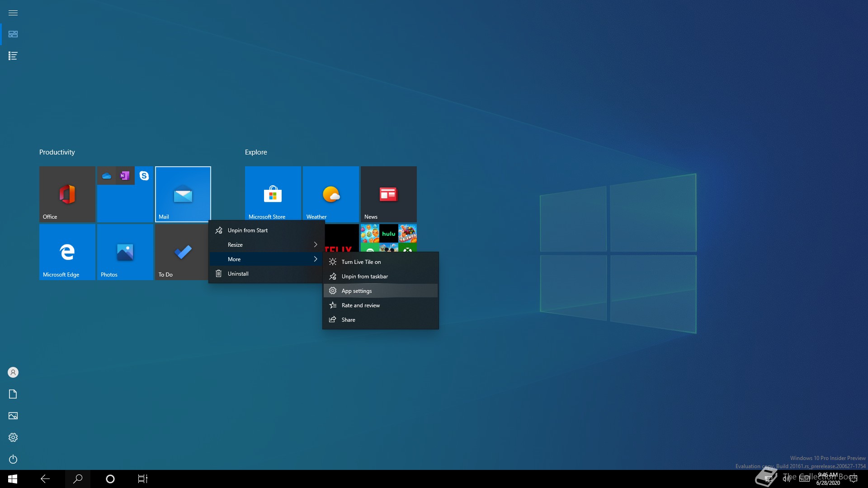Open the Netflix tile
868x488 pixels.
point(342,238)
